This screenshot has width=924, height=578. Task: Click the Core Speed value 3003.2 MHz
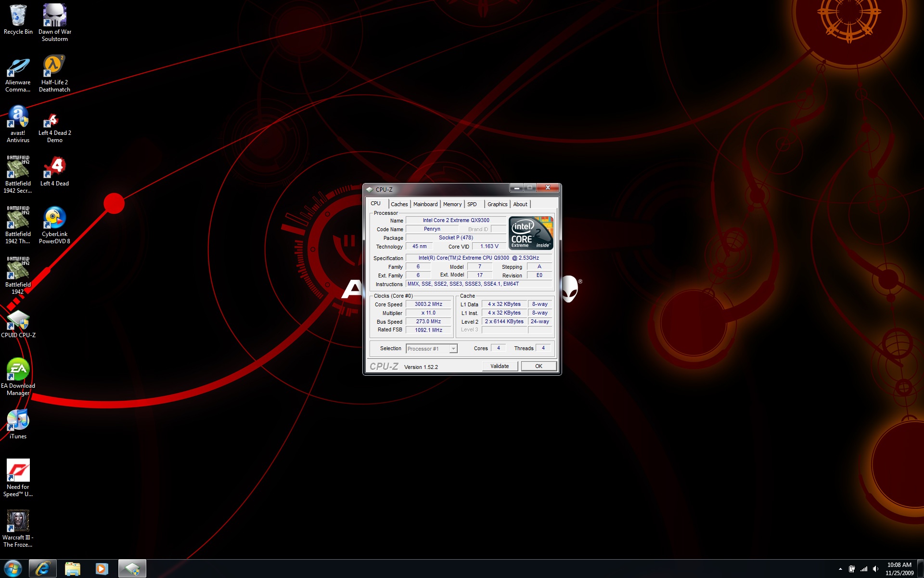tap(428, 304)
